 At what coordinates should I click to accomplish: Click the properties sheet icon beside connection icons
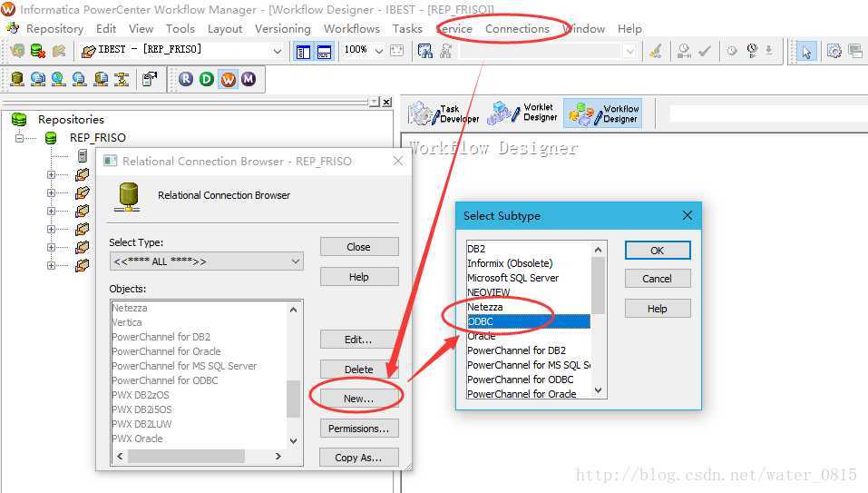click(150, 79)
